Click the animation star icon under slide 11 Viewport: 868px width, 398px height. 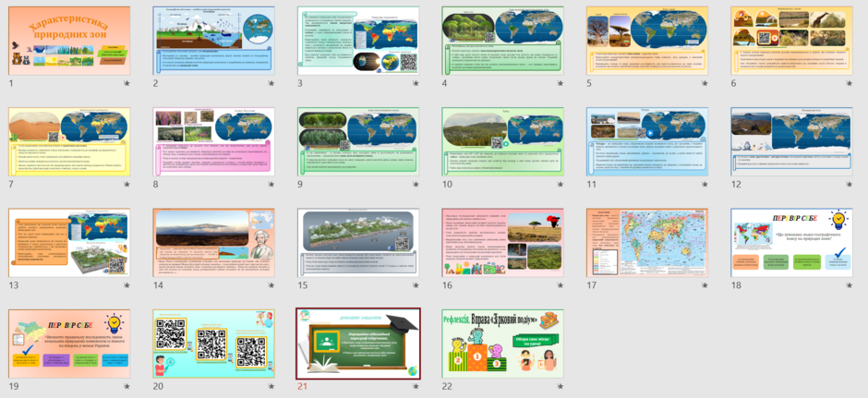[705, 185]
